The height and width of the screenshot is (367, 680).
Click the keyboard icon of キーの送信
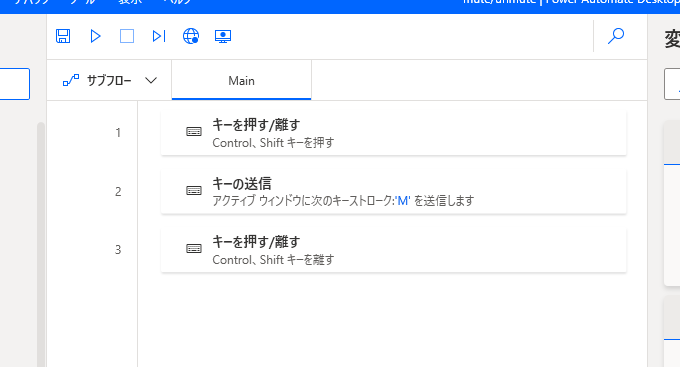(x=194, y=190)
